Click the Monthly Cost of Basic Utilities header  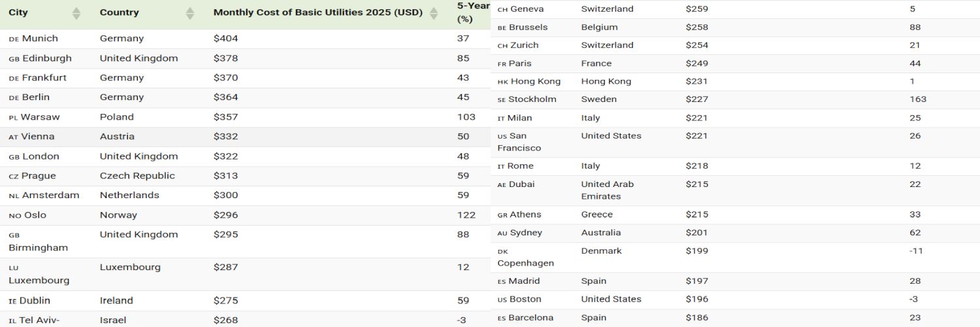[318, 12]
